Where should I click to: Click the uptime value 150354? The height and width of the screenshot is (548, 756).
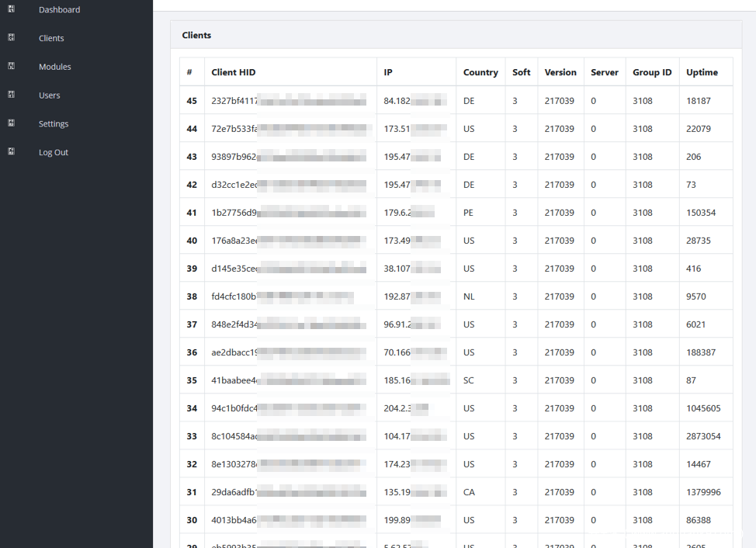click(701, 213)
